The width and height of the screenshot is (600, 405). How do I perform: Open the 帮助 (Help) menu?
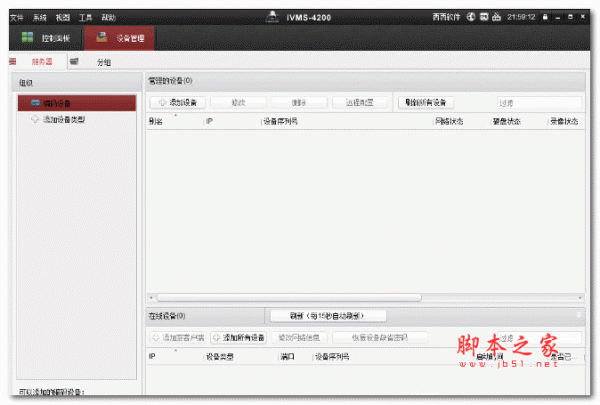point(108,18)
